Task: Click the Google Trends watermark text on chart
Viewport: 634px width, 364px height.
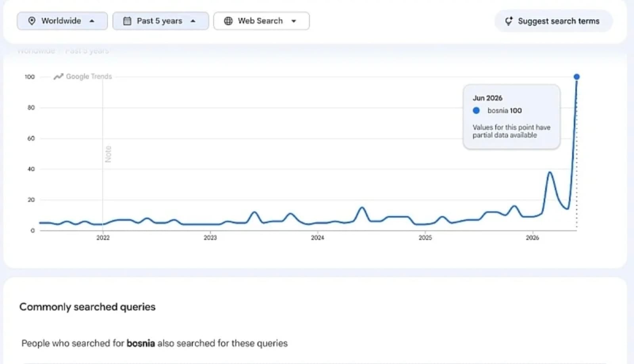Action: point(89,76)
